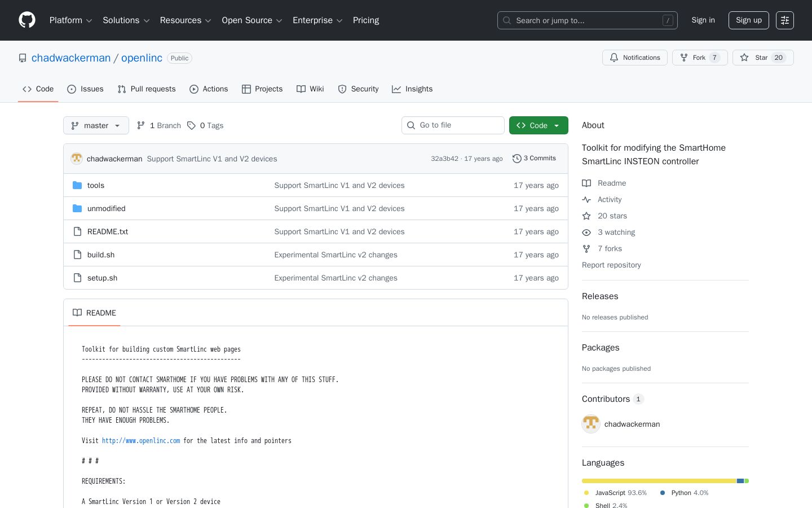Click the contributor avatar in Contributors
Viewport: 812px width, 508px height.
(591, 424)
